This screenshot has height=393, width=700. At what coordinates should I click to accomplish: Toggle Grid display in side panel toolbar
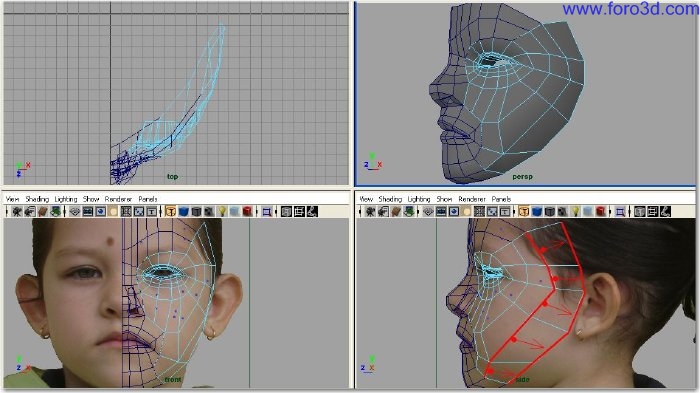click(428, 212)
